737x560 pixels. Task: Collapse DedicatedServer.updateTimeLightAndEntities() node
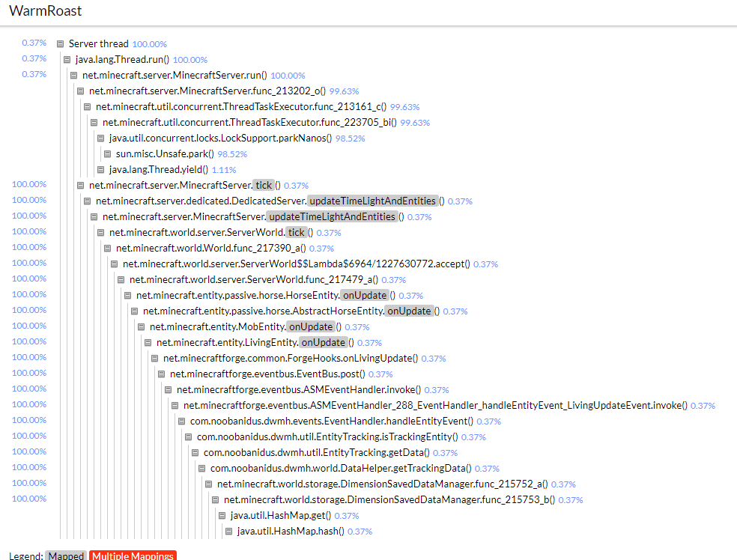click(87, 201)
